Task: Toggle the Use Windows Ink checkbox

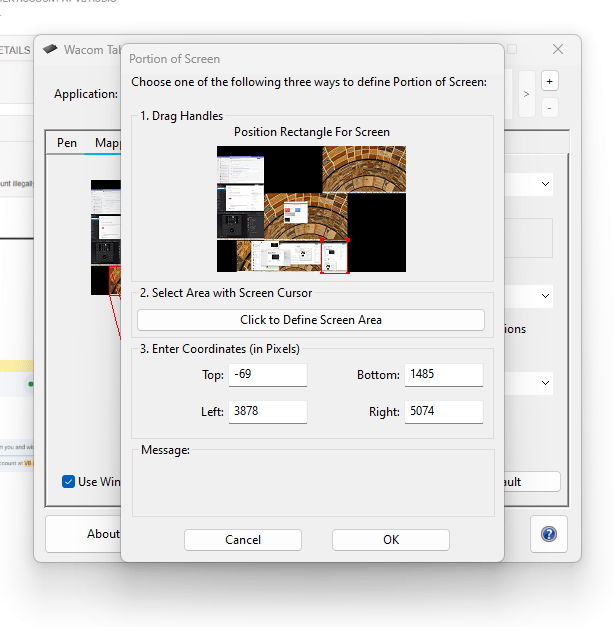Action: pos(68,481)
